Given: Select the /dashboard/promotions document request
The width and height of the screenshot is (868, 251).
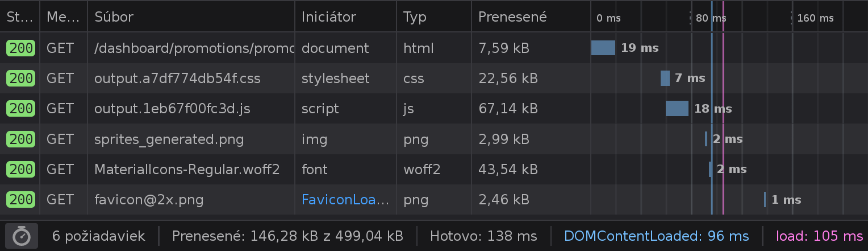Looking at the screenshot, I should [x=434, y=48].
